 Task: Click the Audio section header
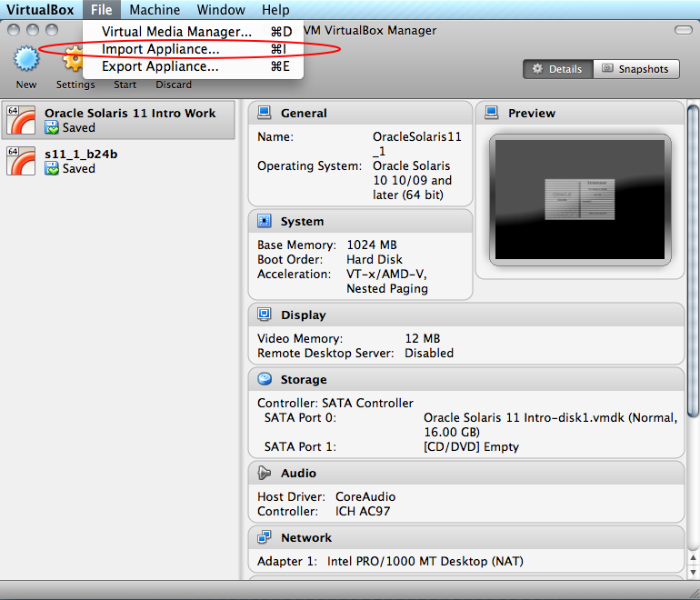[x=466, y=473]
